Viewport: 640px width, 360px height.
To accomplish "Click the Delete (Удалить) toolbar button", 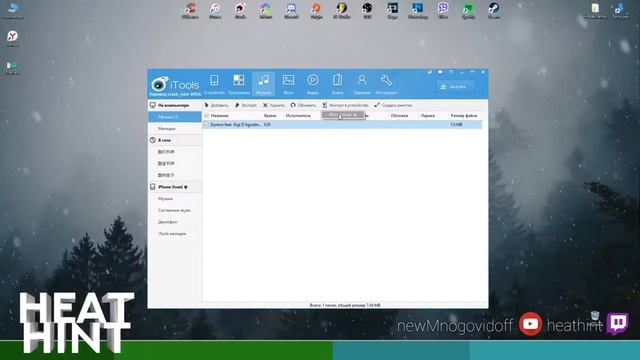I will pos(274,105).
